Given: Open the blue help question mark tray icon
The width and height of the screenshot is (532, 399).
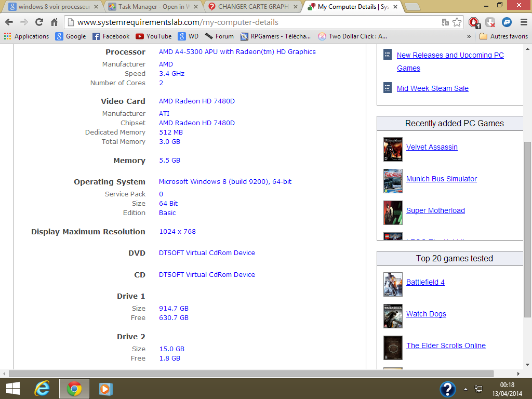Looking at the screenshot, I should pyautogui.click(x=447, y=389).
